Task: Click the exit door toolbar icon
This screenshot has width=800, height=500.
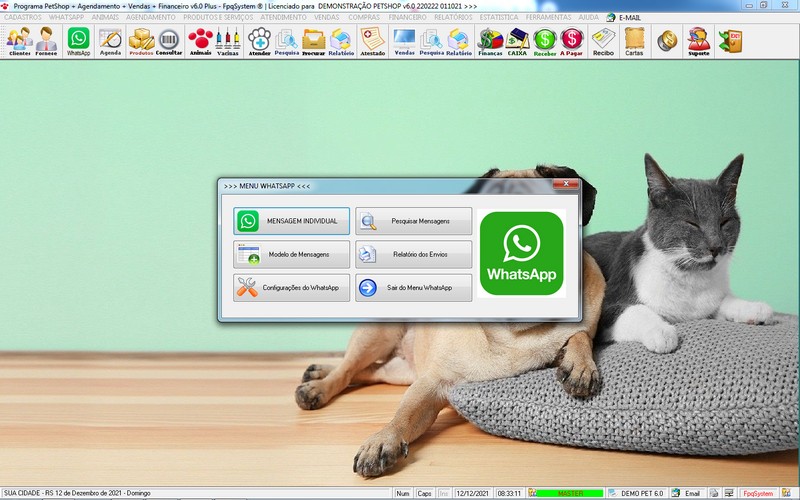Action: point(730,41)
